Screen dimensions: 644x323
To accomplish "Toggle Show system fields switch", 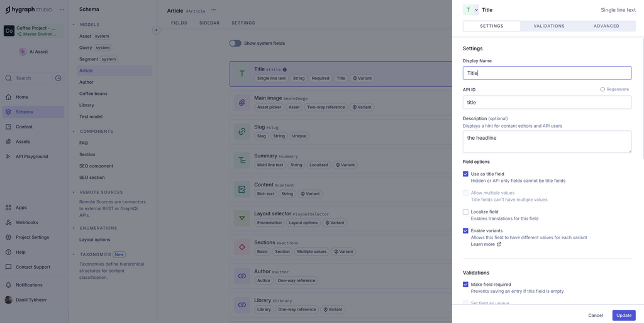I will tap(235, 43).
